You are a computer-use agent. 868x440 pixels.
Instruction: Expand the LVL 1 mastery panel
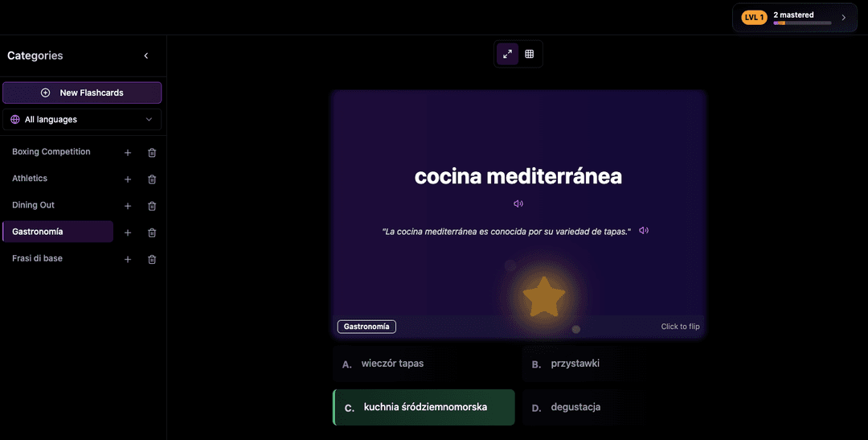coord(843,18)
